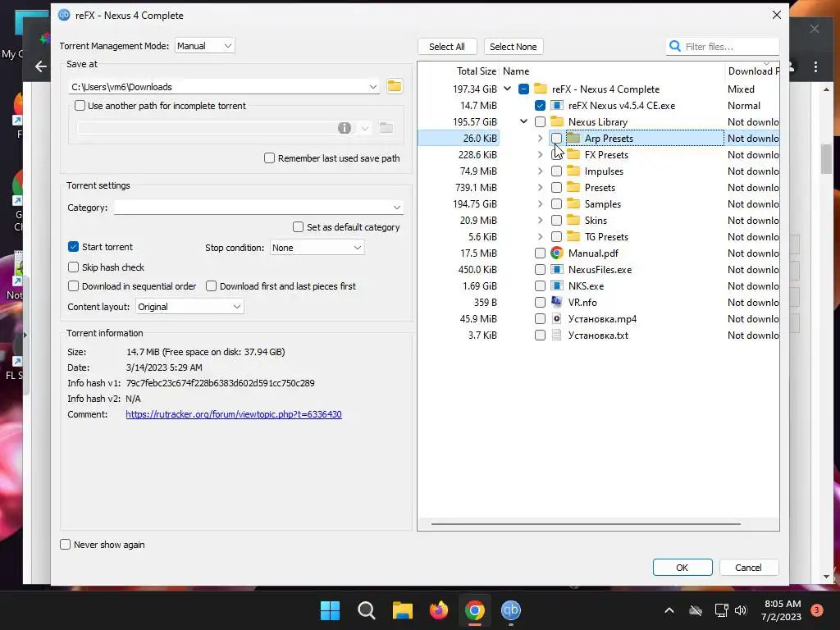The image size is (840, 630).
Task: Click the reFX Nexus 4 Complete folder icon
Action: point(541,89)
